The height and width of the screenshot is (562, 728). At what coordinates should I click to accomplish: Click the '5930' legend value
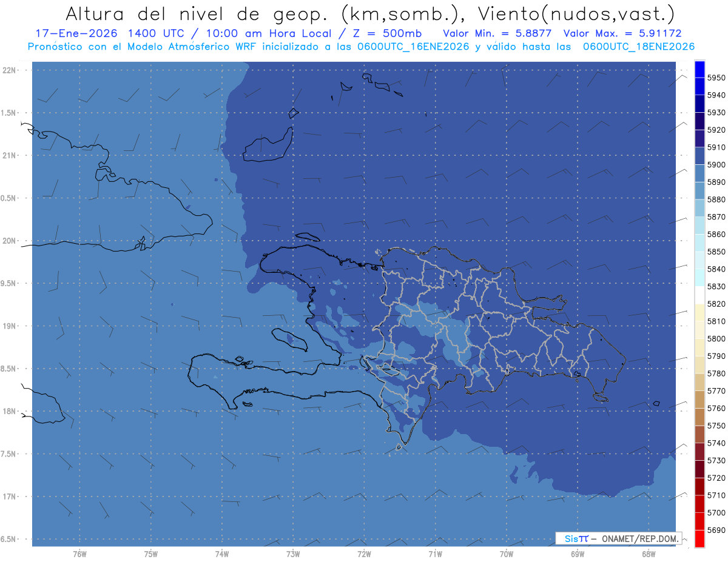pos(716,113)
